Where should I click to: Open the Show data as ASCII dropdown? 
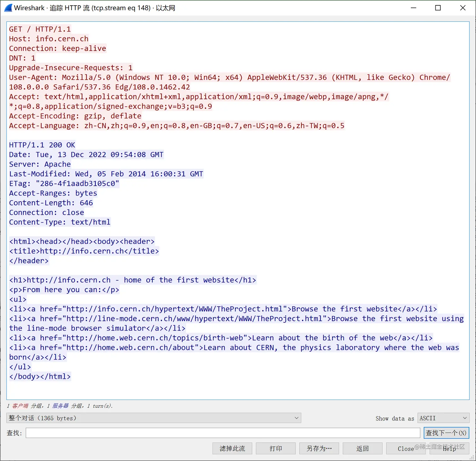pyautogui.click(x=443, y=418)
